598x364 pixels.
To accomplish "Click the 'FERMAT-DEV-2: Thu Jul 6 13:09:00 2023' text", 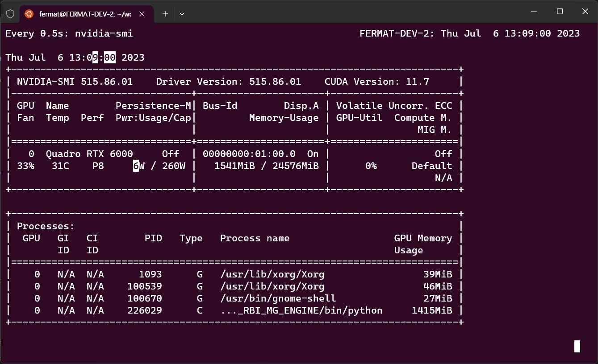I will [470, 33].
